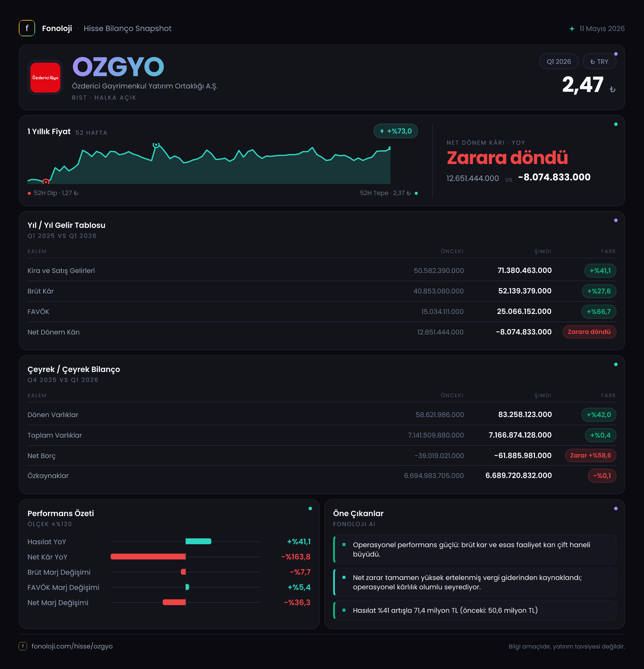Click the teal dot beside "52H Tepe"
The image size is (644, 669).
point(416,193)
